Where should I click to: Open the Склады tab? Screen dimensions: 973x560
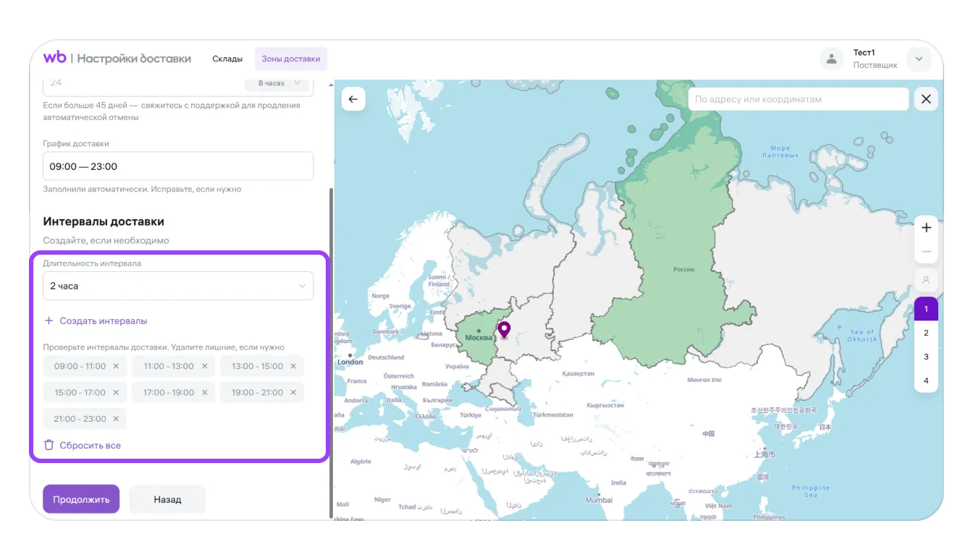[x=227, y=59]
